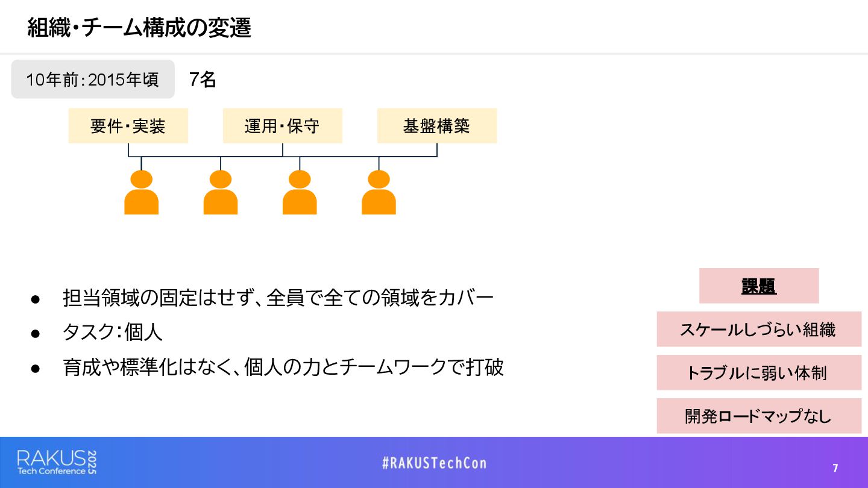Click the トラブルに弱い体制 box

(759, 372)
